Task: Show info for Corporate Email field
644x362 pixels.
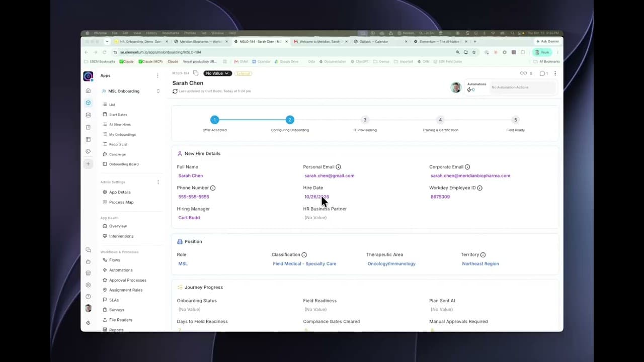Action: (467, 167)
